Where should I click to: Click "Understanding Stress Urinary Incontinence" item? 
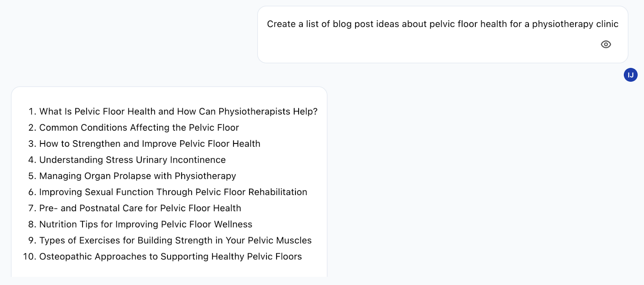click(x=132, y=160)
